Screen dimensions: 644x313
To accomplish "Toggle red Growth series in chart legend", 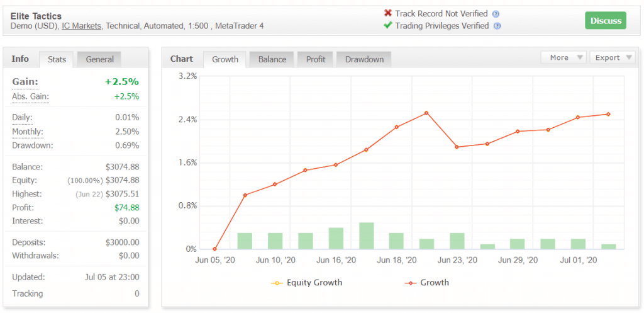I will 427,283.
